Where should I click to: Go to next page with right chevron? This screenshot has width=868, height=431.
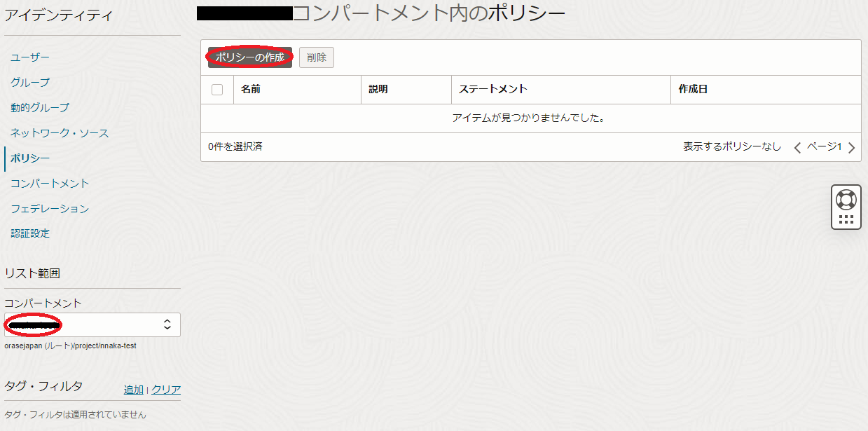[x=851, y=147]
